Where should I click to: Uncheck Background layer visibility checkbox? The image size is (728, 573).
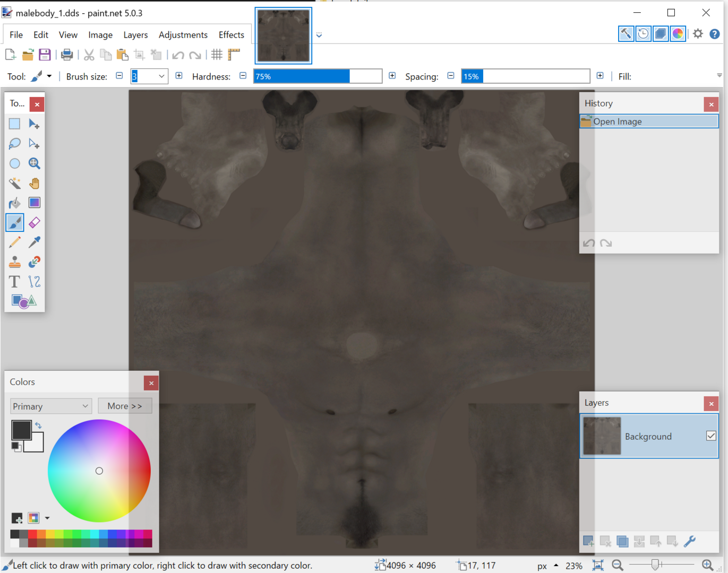[x=711, y=436]
